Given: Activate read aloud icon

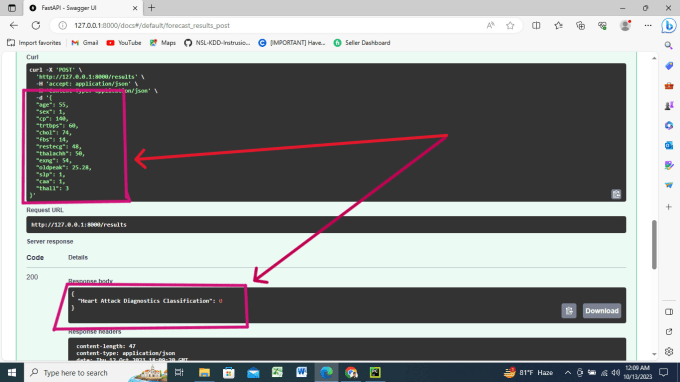Looking at the screenshot, I should (490, 26).
